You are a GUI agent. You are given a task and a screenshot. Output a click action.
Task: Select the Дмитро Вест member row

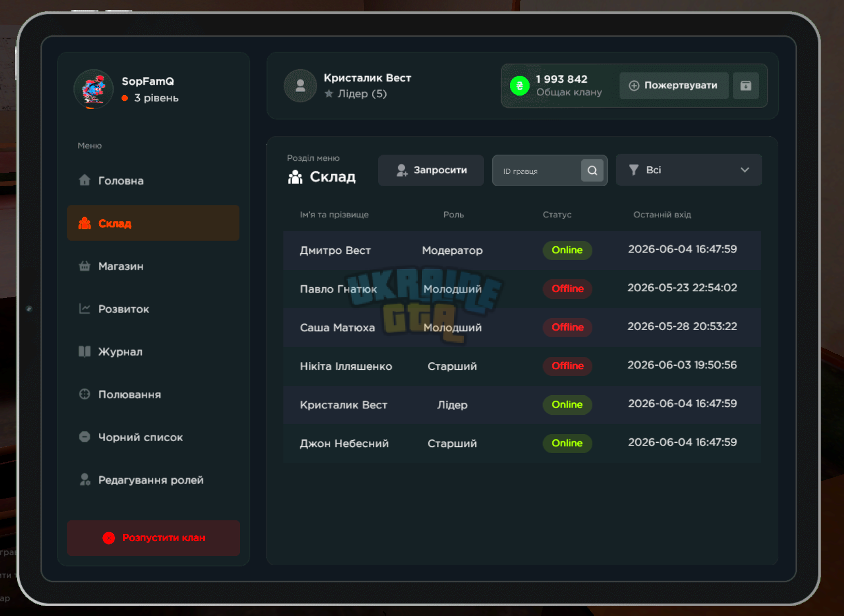pos(522,250)
